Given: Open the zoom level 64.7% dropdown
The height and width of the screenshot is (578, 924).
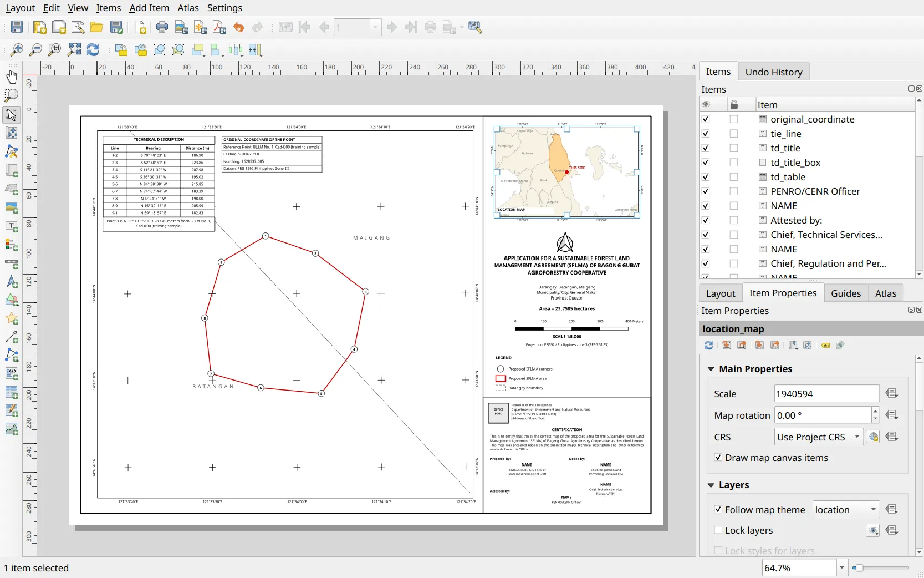Looking at the screenshot, I should click(842, 568).
